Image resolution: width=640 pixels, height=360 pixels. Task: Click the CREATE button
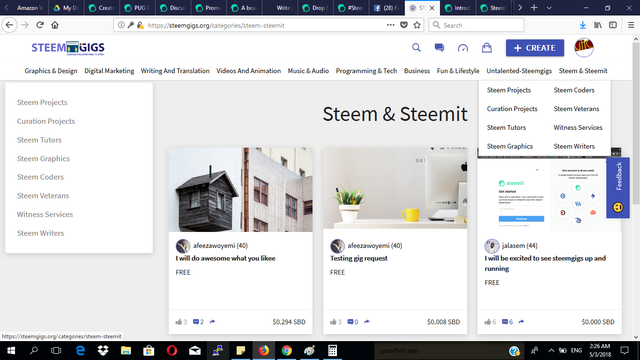pos(535,48)
